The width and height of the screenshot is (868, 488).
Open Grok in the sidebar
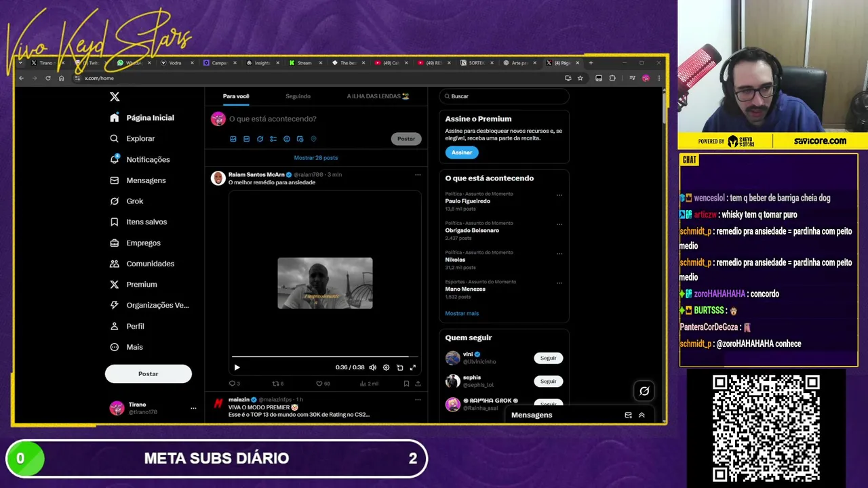pos(126,201)
